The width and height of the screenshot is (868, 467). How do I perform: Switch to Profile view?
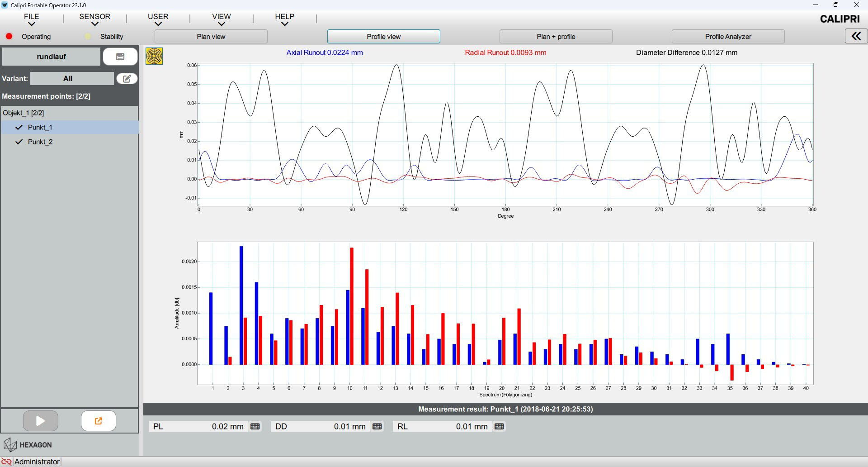[383, 37]
